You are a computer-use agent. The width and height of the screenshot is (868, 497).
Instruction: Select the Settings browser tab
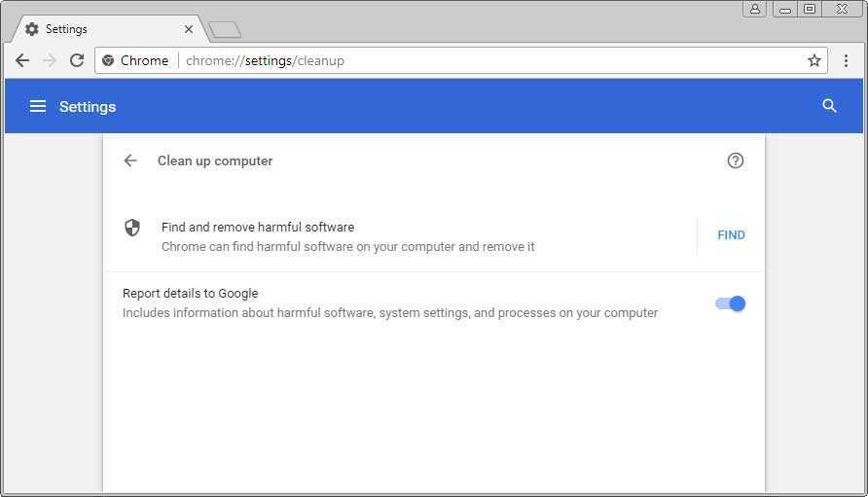pyautogui.click(x=97, y=29)
